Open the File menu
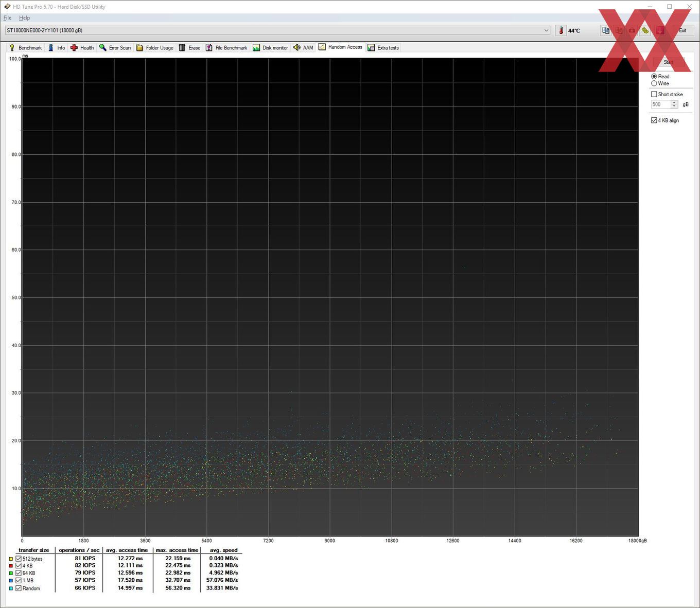Screen dimensions: 700x608 (7, 17)
